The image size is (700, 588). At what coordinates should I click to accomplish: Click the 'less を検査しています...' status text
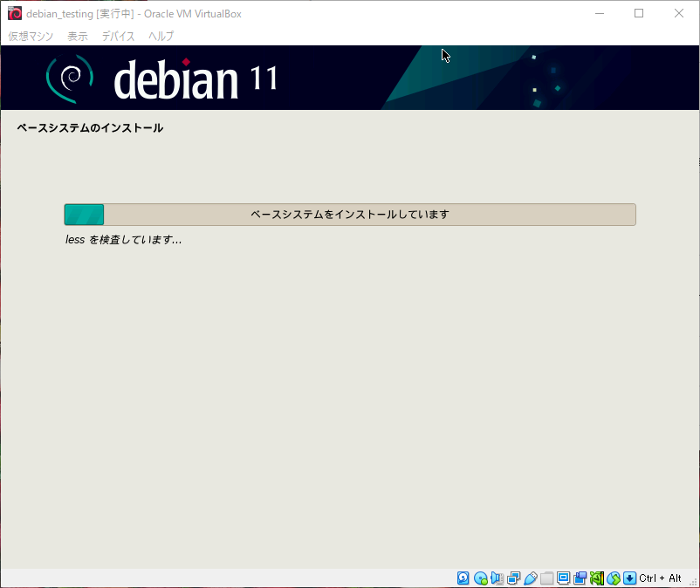point(124,240)
